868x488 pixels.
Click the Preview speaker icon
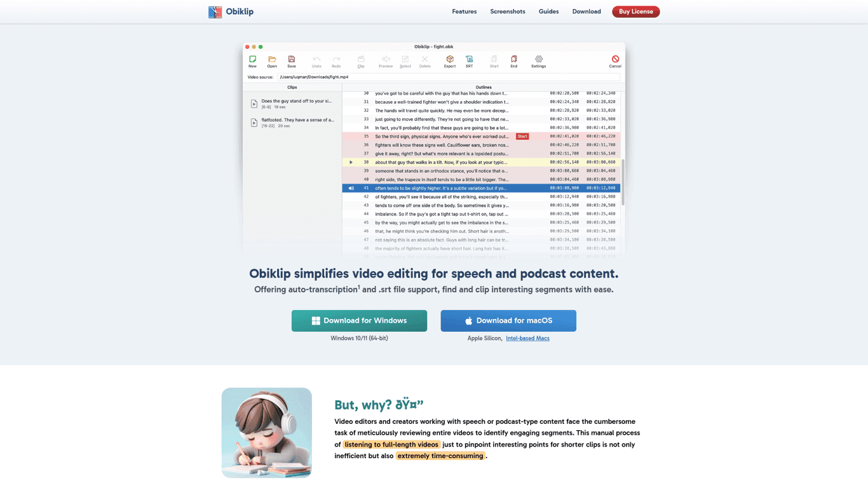pos(386,59)
